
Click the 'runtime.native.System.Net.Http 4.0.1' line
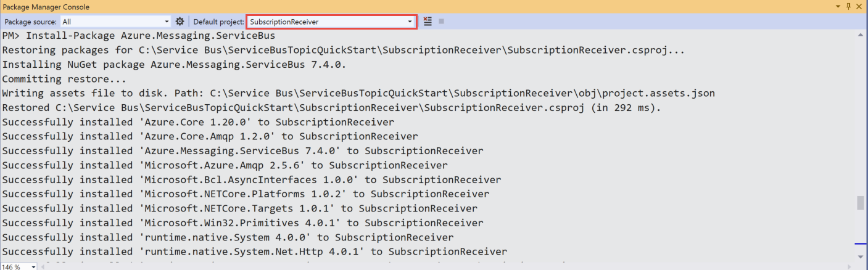coord(255,252)
